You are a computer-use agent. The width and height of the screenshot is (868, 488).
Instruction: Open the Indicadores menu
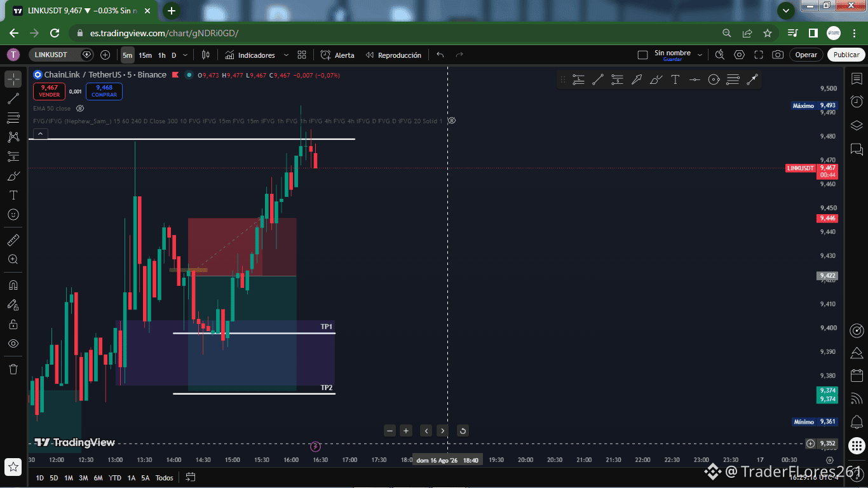click(x=250, y=55)
